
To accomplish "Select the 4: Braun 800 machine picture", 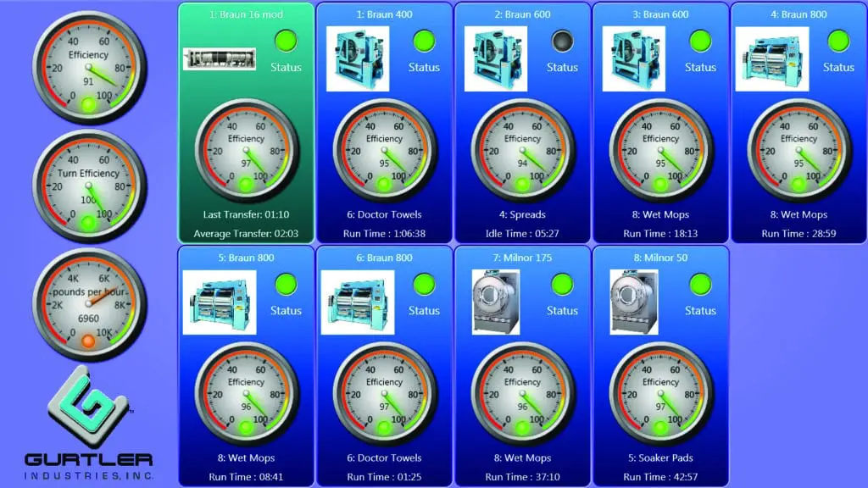I will pos(772,58).
